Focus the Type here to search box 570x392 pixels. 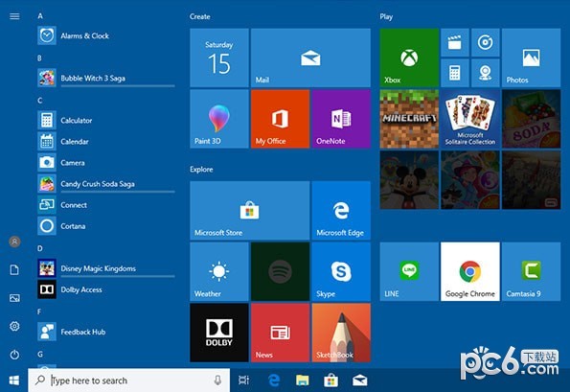coord(129,380)
